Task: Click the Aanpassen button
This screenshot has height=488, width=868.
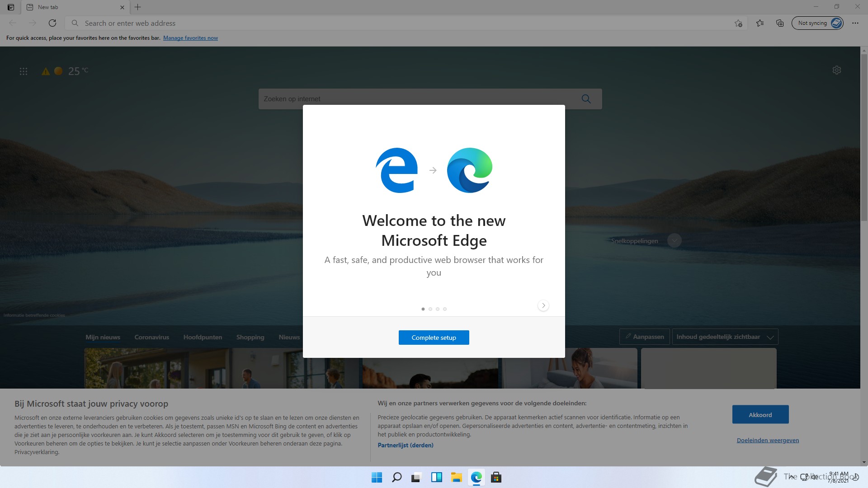Action: (645, 337)
